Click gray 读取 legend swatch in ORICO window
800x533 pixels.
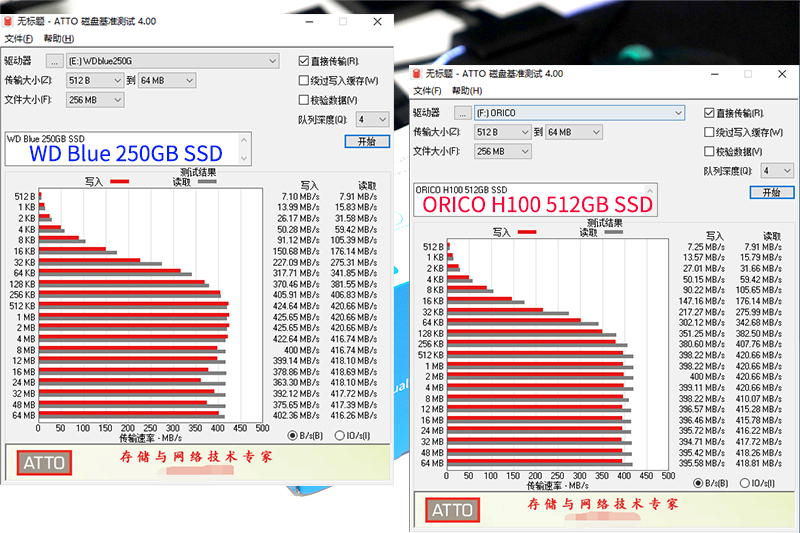[x=614, y=232]
